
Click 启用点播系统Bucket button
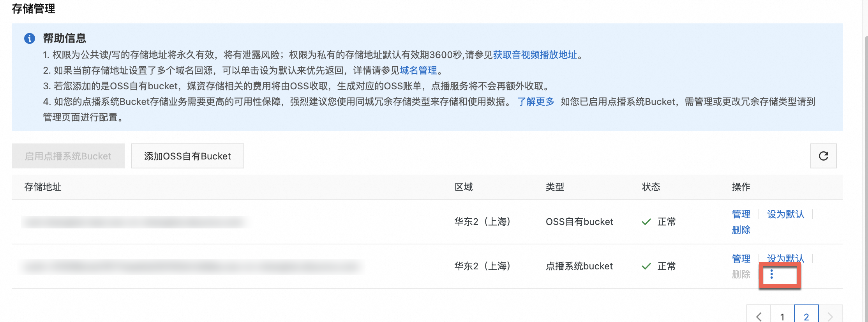point(68,156)
